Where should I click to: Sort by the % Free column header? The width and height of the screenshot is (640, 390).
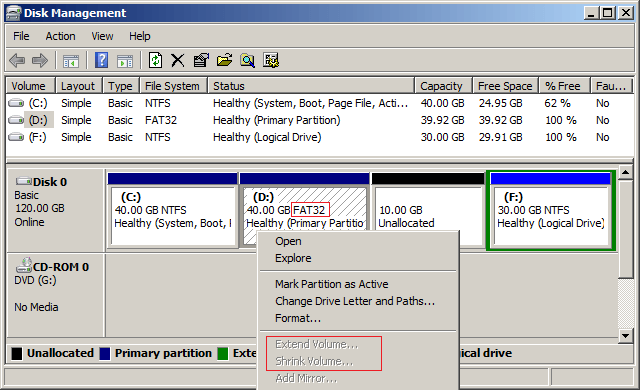pyautogui.click(x=564, y=86)
